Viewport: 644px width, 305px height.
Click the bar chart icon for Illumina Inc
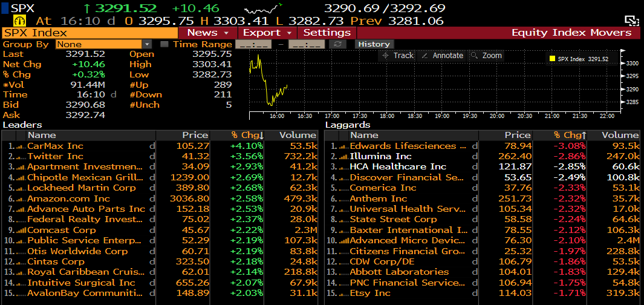(344, 157)
